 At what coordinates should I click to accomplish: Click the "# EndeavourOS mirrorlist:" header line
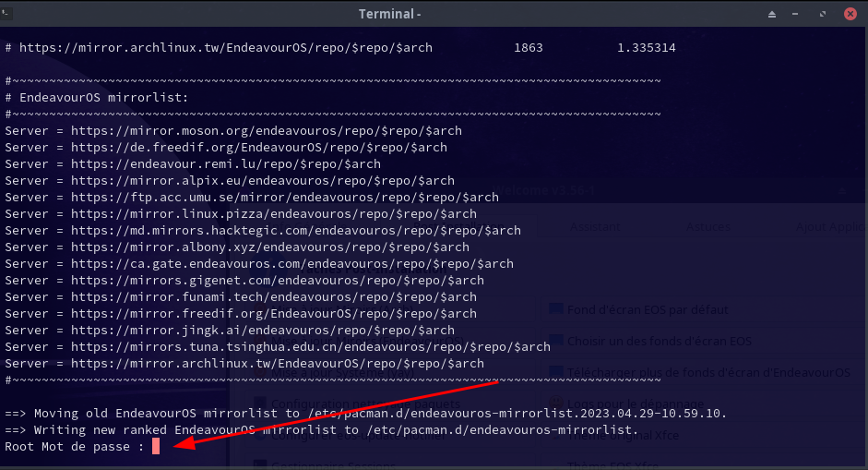(96, 97)
